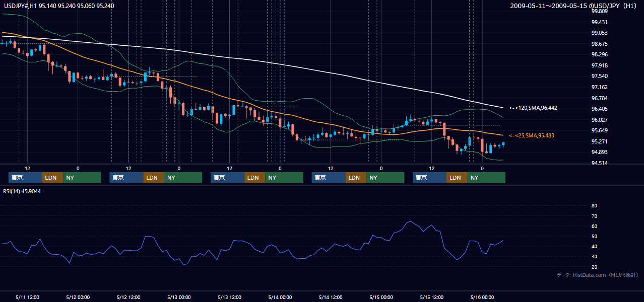This screenshot has width=644, height=302.
Task: Click RSI axis level 60
Action: pyautogui.click(x=594, y=226)
